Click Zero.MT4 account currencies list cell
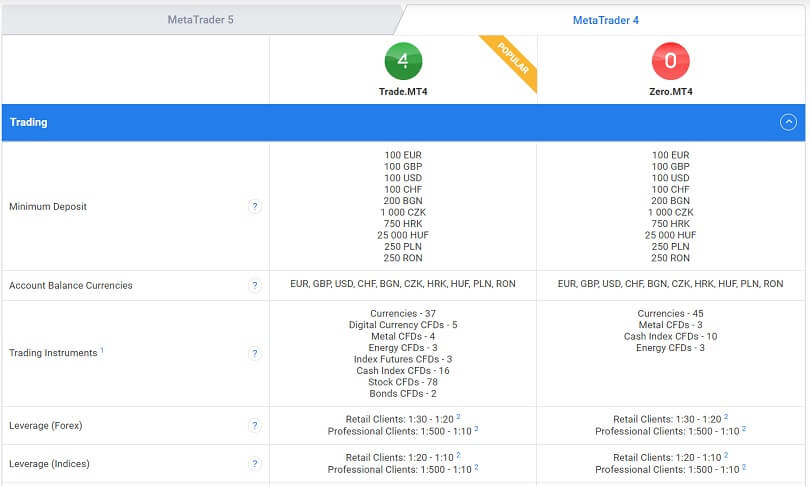 [x=671, y=284]
